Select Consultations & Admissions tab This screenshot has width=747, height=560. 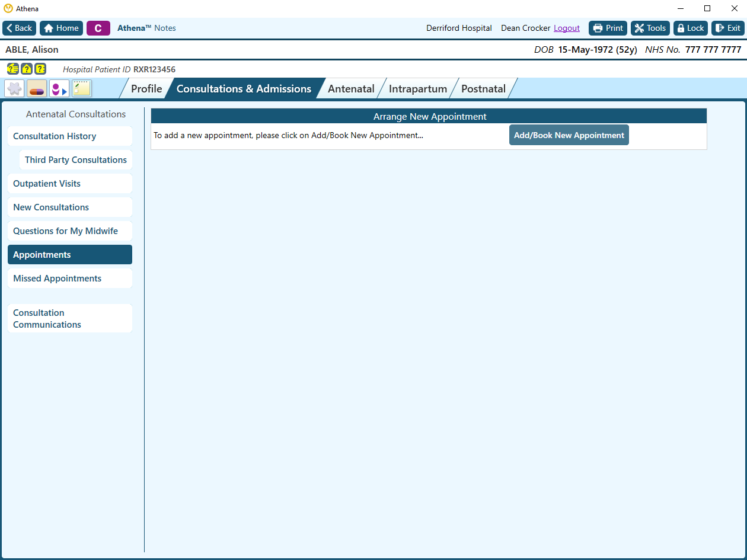[x=244, y=88]
